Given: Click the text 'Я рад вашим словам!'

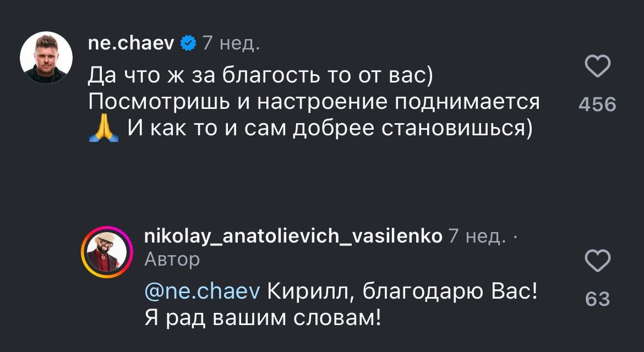Looking at the screenshot, I should (x=263, y=318).
